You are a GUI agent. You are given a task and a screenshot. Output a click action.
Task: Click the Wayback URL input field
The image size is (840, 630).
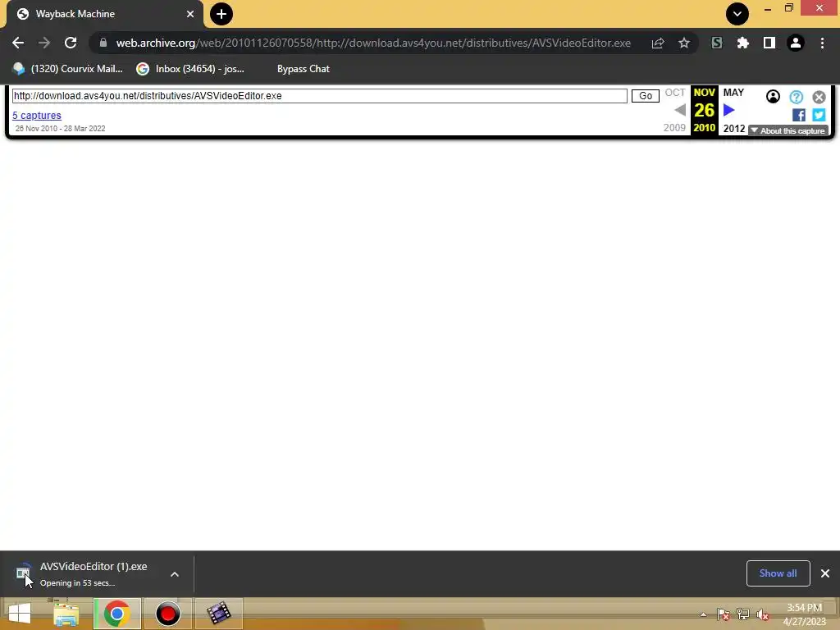point(319,96)
